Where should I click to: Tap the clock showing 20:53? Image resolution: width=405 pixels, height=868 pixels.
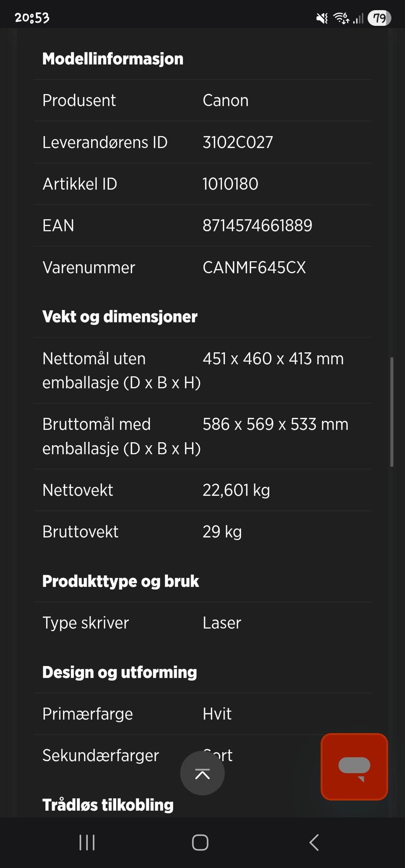(32, 18)
